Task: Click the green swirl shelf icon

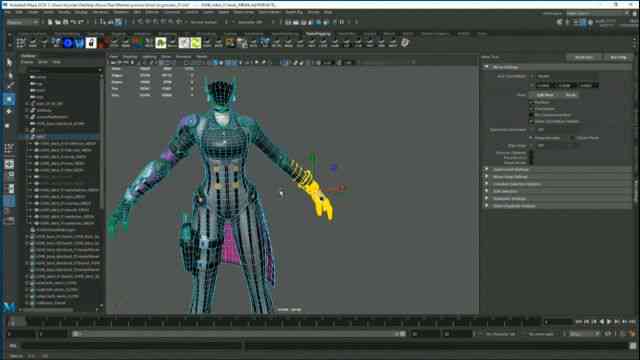Action: tap(196, 42)
